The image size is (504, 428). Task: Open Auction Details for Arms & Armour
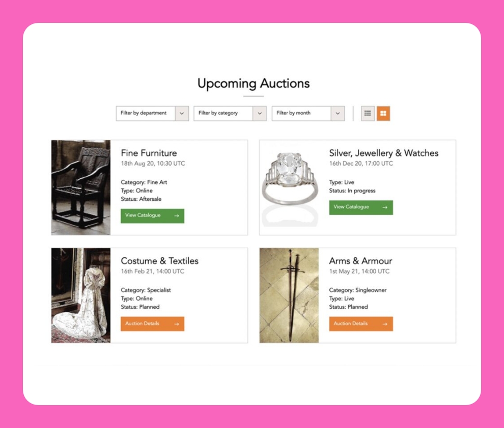coord(361,324)
